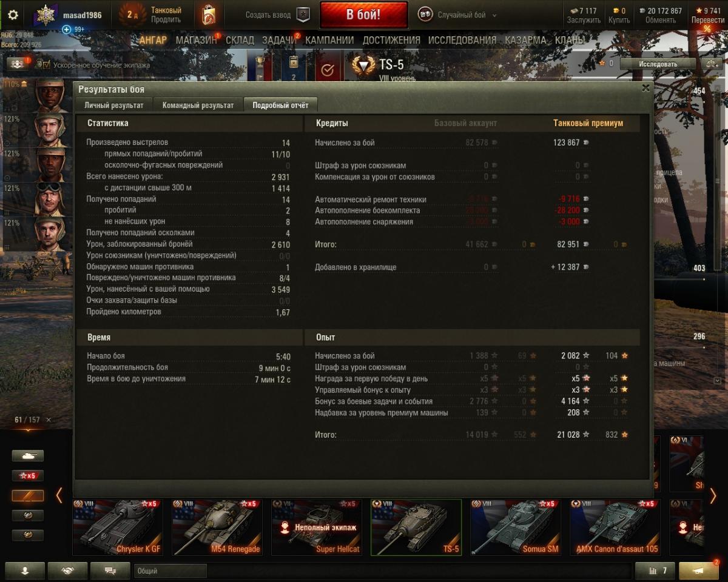Toggle the tank-type carousel filter
Image resolution: width=728 pixels, height=582 pixels.
point(28,456)
